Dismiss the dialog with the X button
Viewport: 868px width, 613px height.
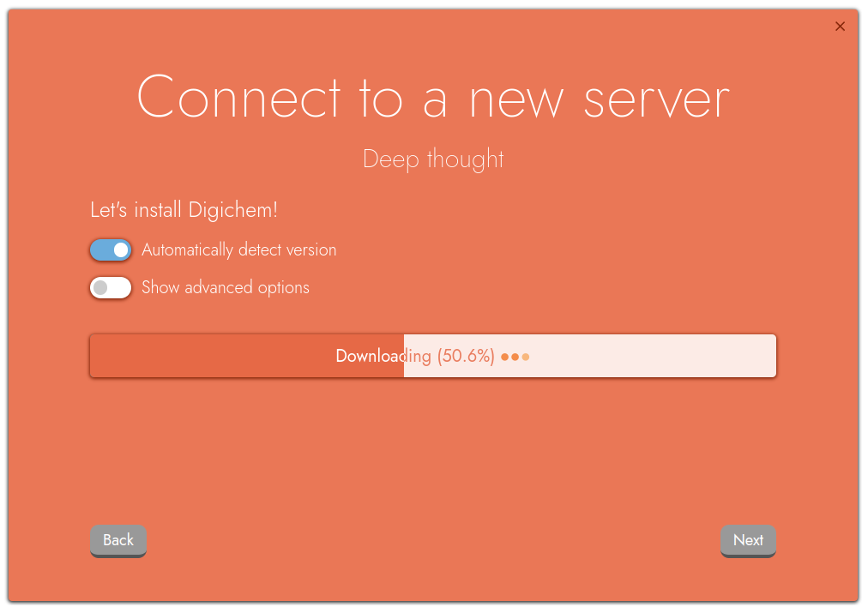tap(840, 26)
